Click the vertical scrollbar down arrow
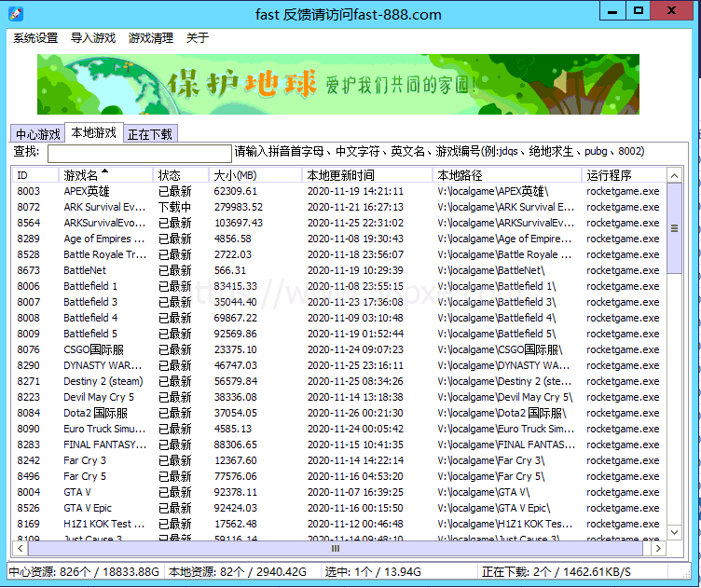 pos(674,532)
